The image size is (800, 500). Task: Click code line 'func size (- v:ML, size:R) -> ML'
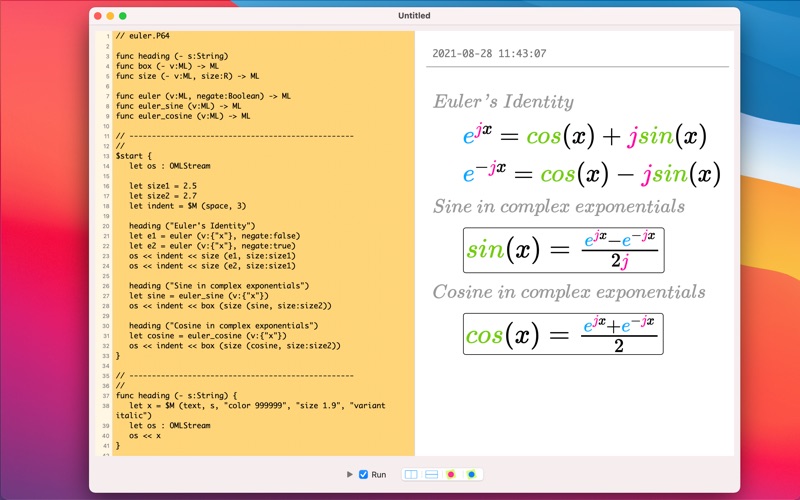tap(187, 76)
